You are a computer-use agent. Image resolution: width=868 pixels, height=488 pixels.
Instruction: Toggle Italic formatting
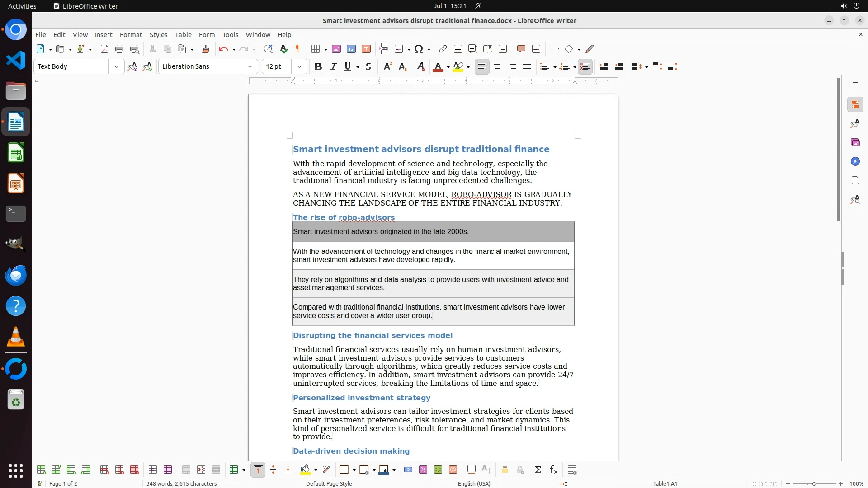click(334, 66)
